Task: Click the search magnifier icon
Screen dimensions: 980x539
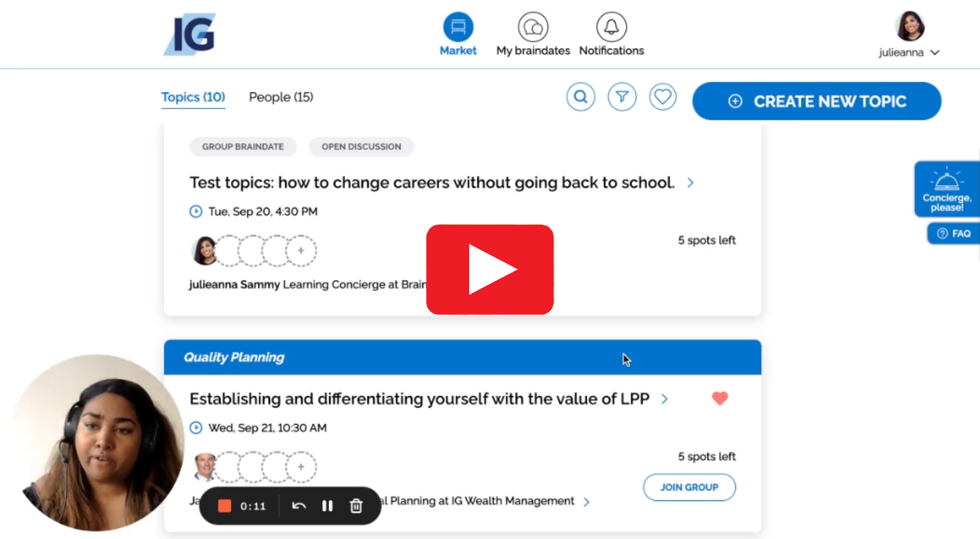Action: click(x=580, y=97)
